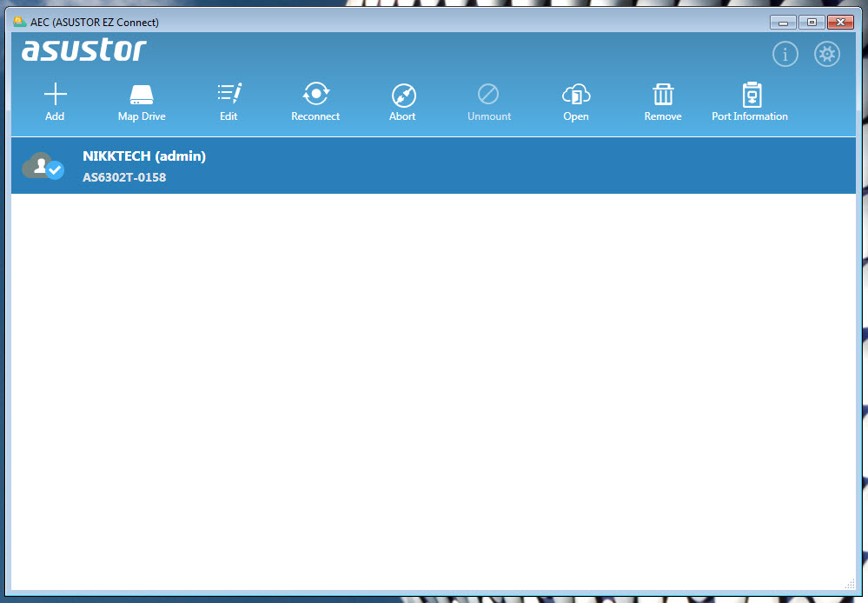Select the Edit connection icon
This screenshot has width=868, height=603.
(x=229, y=94)
